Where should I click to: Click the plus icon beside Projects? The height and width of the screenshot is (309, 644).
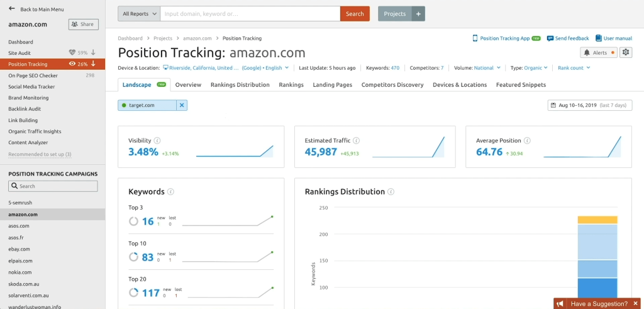419,14
